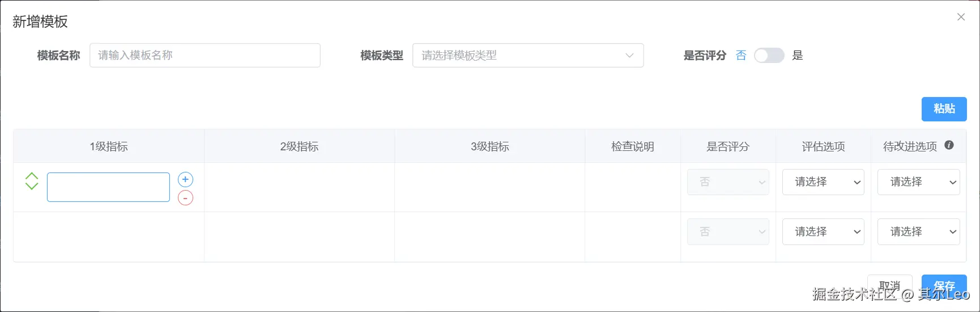Click the blue plus add-row icon
Viewport: 980px width, 312px height.
[185, 180]
